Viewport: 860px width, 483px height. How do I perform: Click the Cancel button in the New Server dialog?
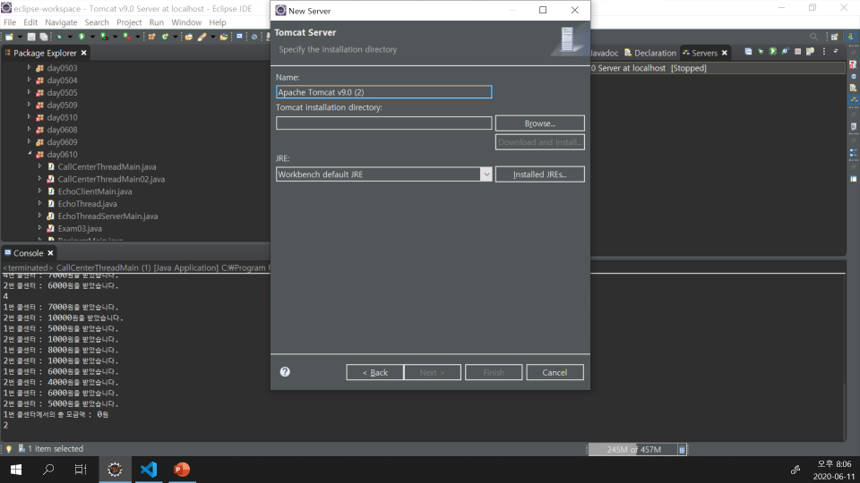point(555,372)
